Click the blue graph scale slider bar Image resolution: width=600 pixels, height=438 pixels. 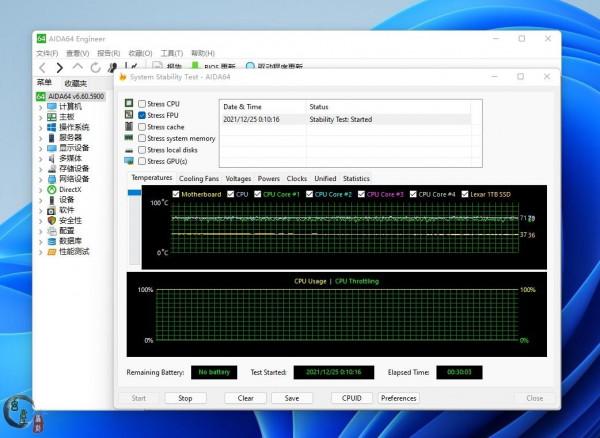point(134,192)
